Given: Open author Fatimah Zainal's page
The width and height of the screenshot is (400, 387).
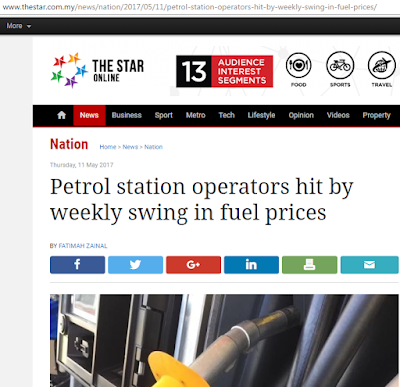Looking at the screenshot, I should tap(83, 246).
